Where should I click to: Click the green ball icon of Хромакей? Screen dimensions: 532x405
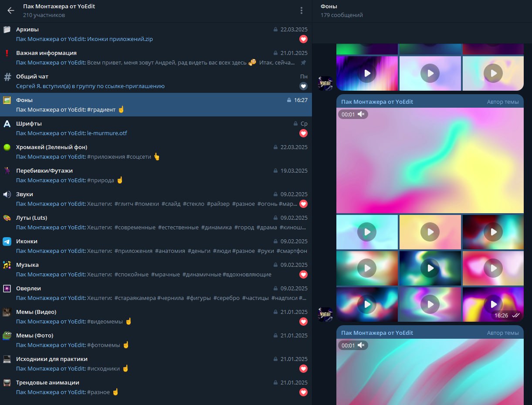[7, 147]
